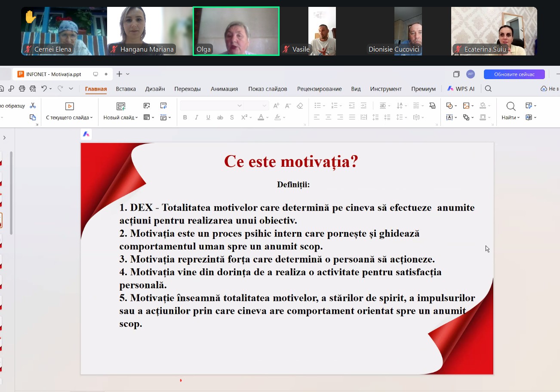Viewport: 560px width, 392px height.
Task: Open the search magnifier beside WPS AI
Action: point(488,89)
